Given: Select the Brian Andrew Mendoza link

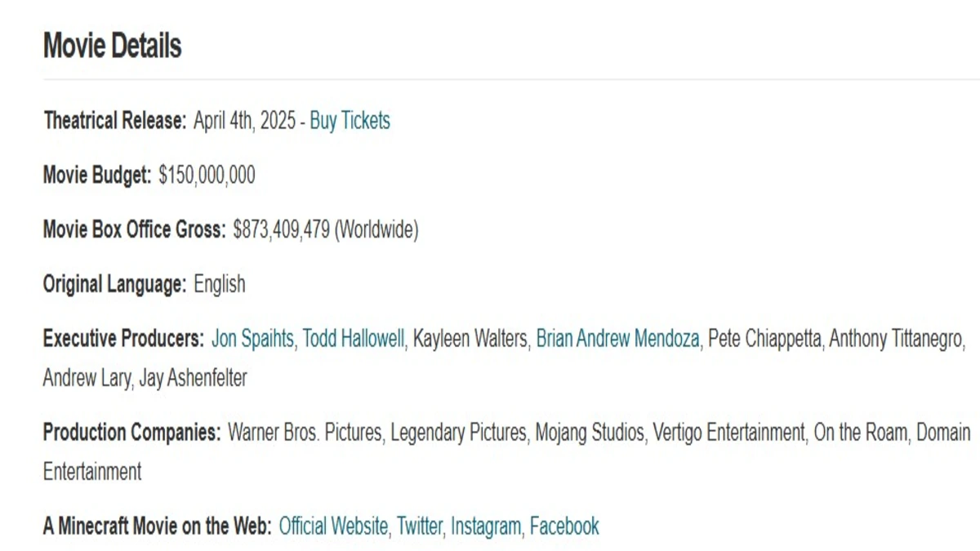Looking at the screenshot, I should (x=617, y=339).
